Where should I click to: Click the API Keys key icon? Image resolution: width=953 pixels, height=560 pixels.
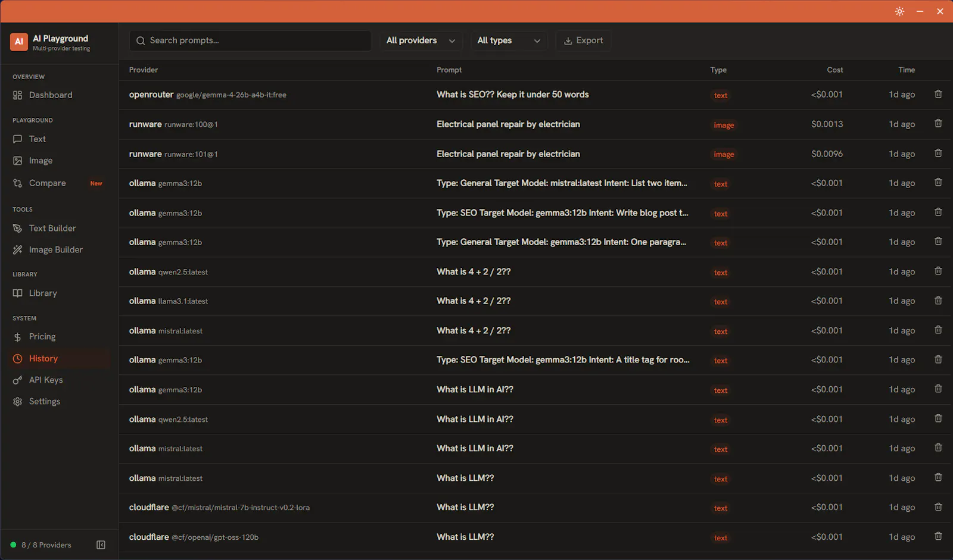point(18,380)
